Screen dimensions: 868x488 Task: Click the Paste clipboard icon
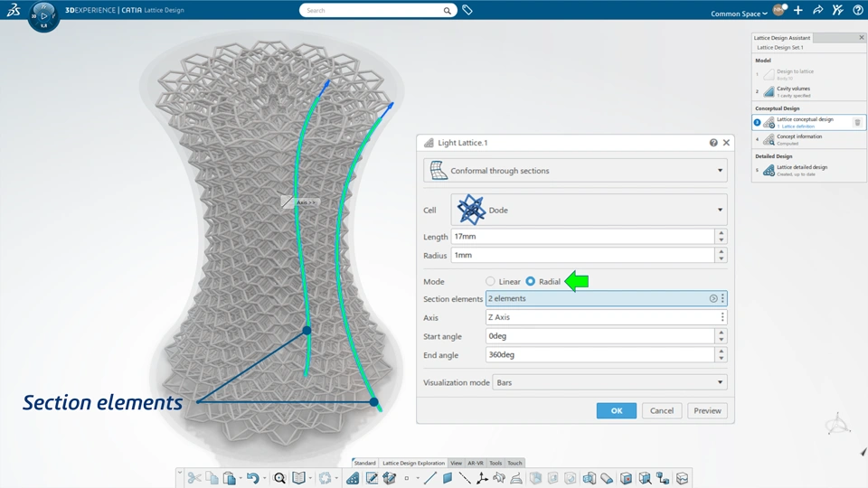229,478
